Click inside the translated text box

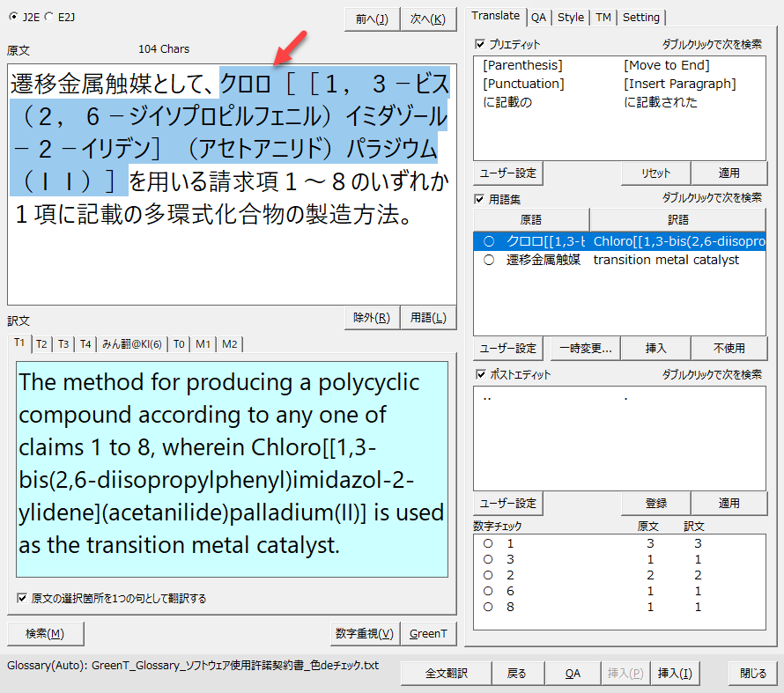click(232, 467)
